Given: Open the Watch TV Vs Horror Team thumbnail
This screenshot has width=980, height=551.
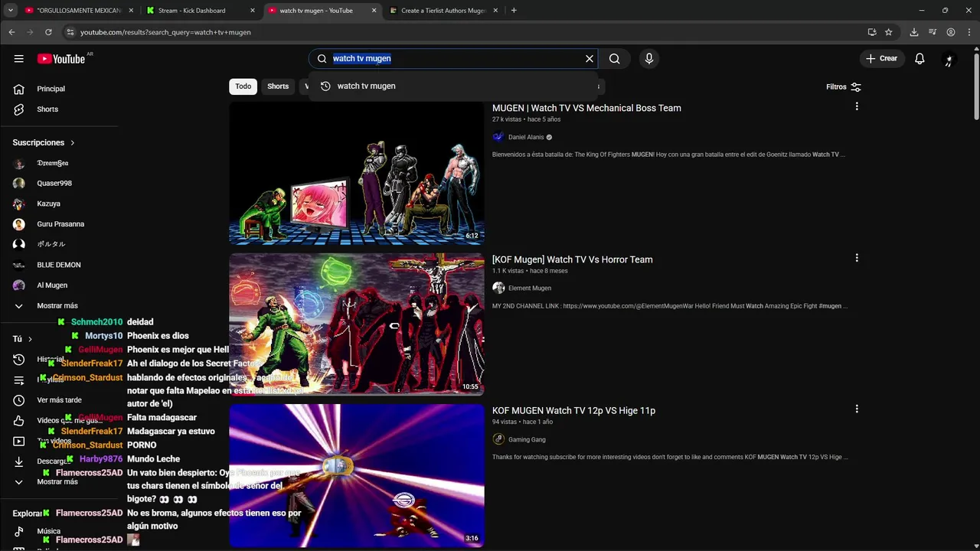Looking at the screenshot, I should click(x=357, y=324).
